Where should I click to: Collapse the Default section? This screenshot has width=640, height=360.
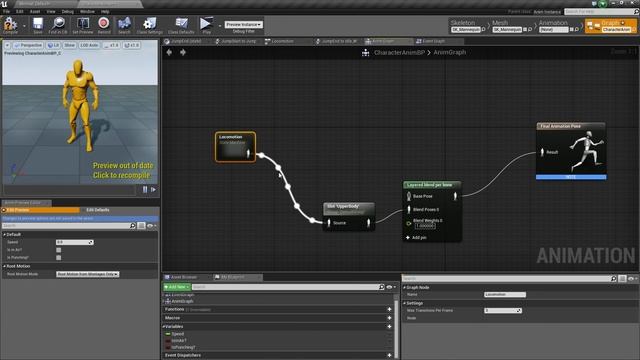click(5, 234)
